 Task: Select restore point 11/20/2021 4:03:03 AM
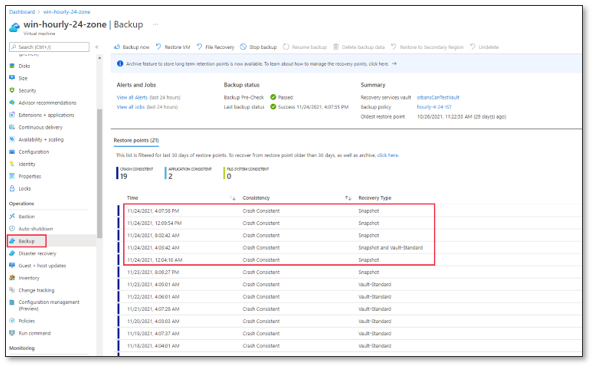coord(348,321)
